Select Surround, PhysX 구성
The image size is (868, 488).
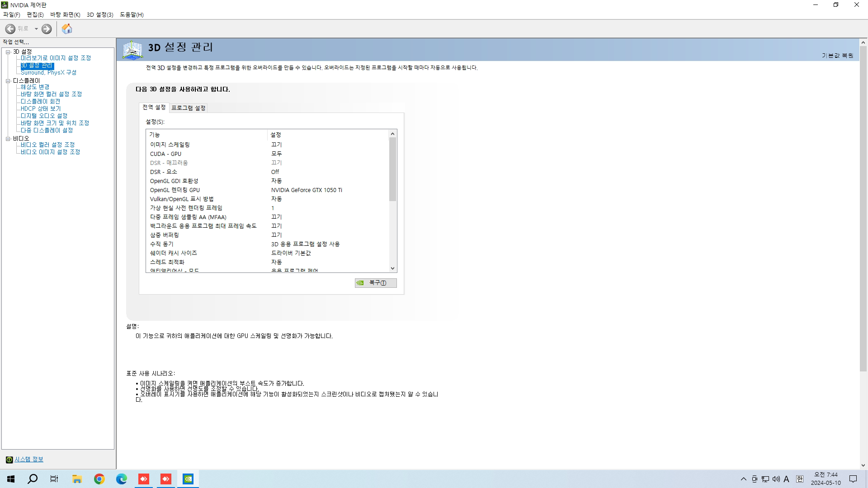pos(48,73)
